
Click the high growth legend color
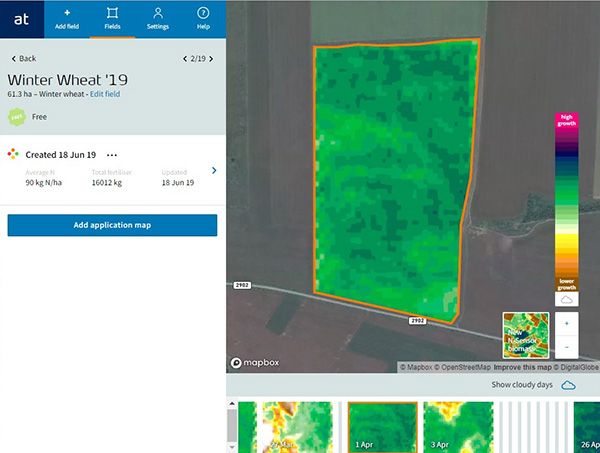point(567,120)
